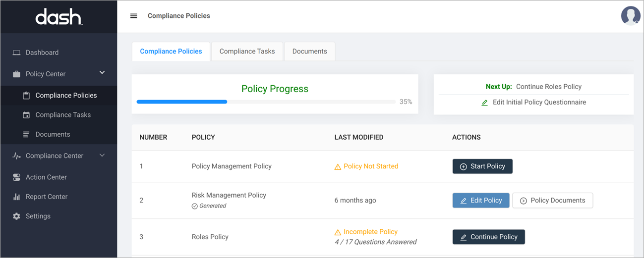644x258 pixels.
Task: Click the Edit Policy button
Action: pos(480,201)
